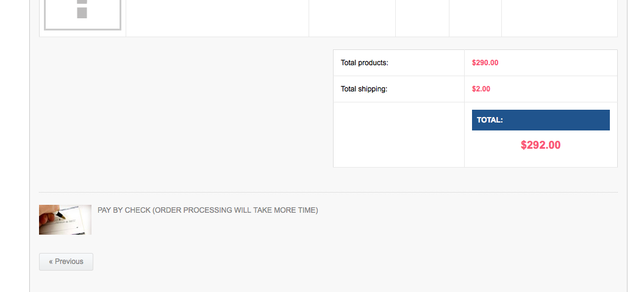The width and height of the screenshot is (644, 292).
Task: Click the TOTAL: label text
Action: coord(490,120)
